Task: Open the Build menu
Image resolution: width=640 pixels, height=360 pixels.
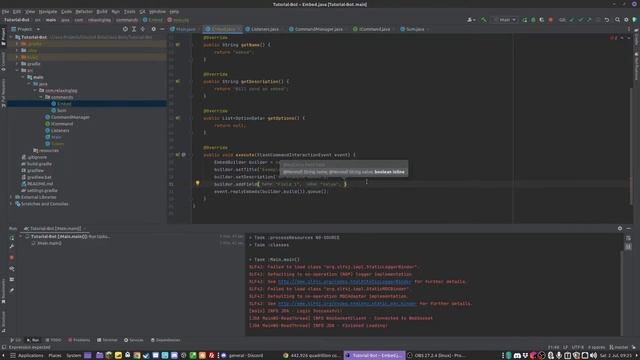Action: click(102, 11)
